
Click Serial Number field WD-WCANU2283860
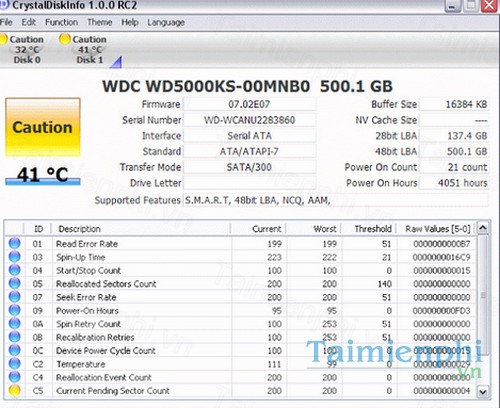click(249, 120)
